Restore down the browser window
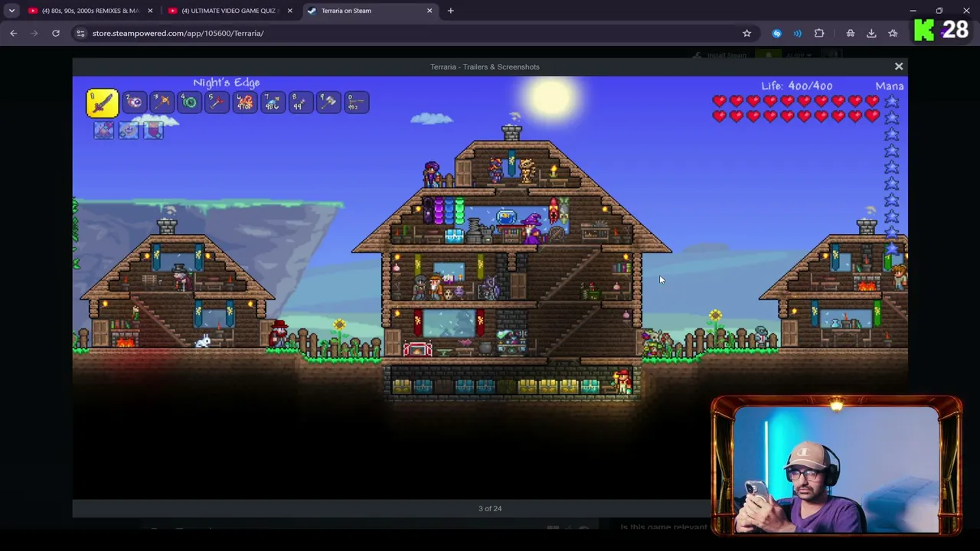This screenshot has width=980, height=551. [939, 11]
